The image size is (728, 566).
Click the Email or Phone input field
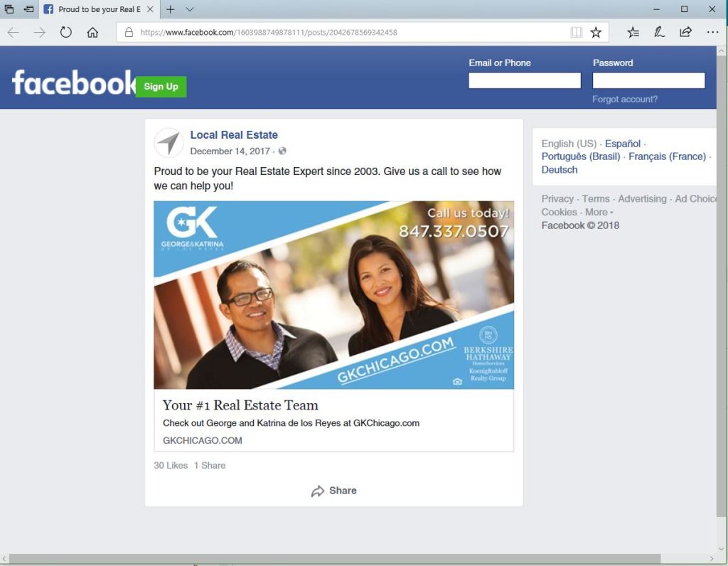[x=524, y=80]
